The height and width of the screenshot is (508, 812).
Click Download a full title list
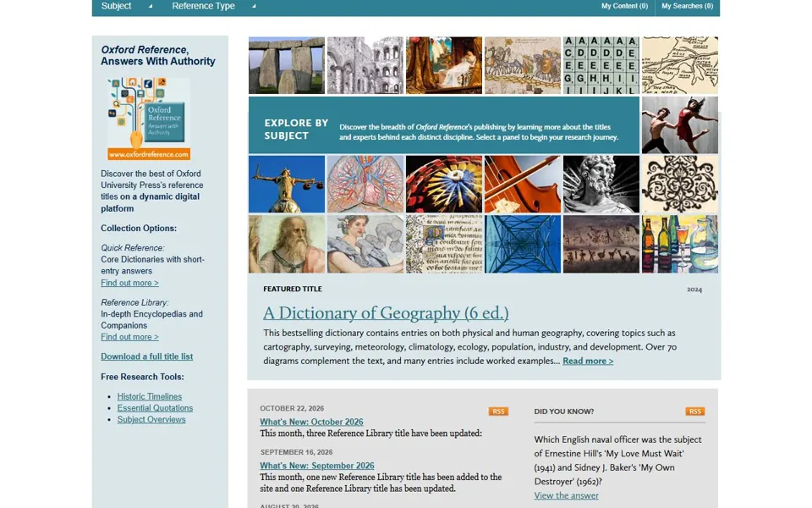click(x=146, y=356)
